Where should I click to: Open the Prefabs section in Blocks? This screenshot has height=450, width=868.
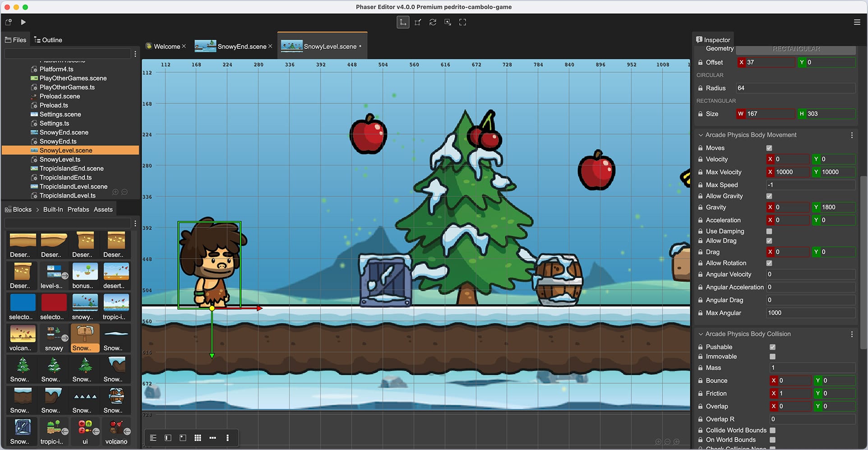78,209
